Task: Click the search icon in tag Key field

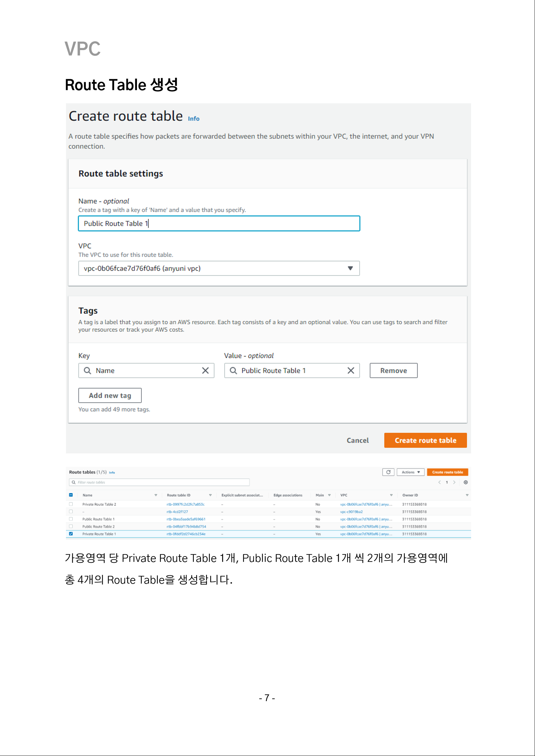Action: point(87,370)
